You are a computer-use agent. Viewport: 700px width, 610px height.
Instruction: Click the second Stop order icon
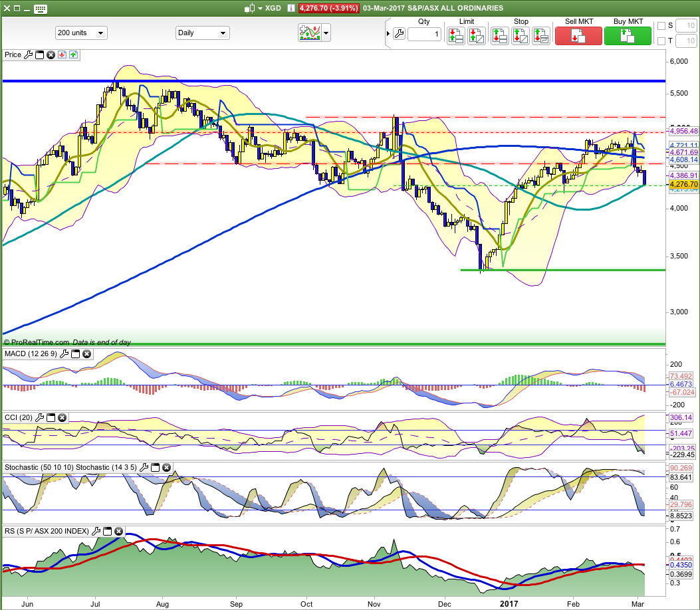[x=520, y=36]
